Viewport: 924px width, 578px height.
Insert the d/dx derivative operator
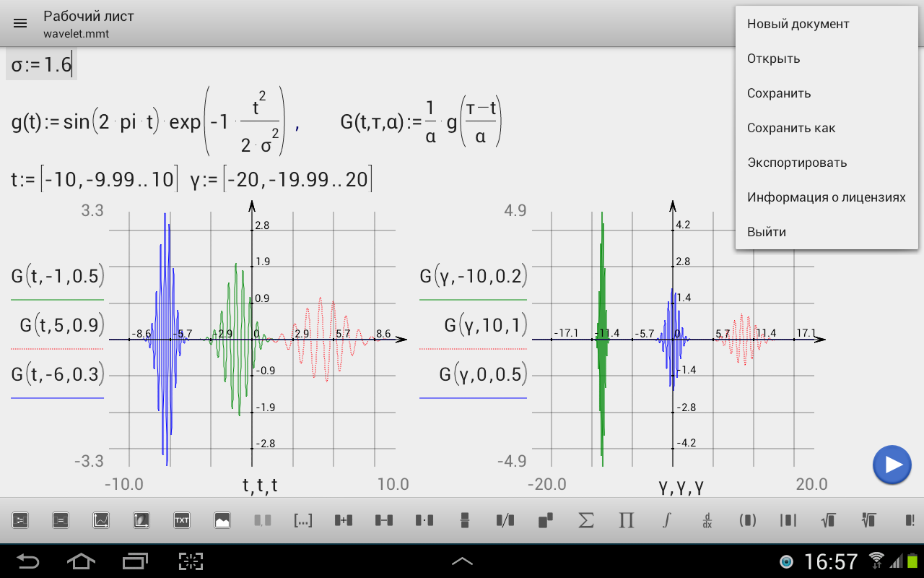point(707,519)
